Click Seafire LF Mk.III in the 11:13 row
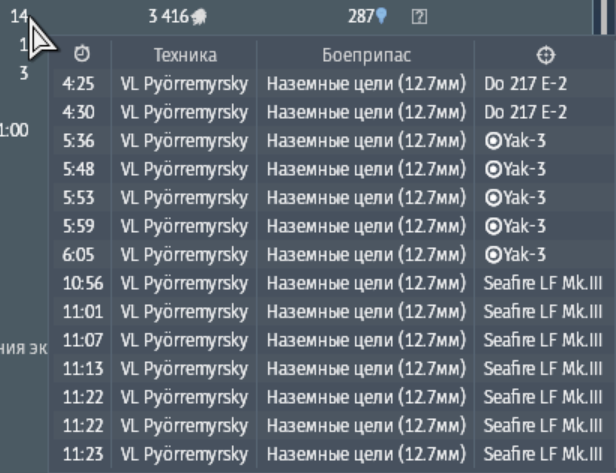The width and height of the screenshot is (616, 473). tap(543, 369)
